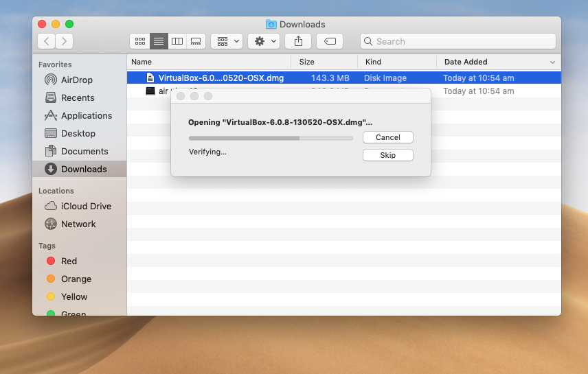This screenshot has height=374, width=588.
Task: Click the Edit Tags toolbar button
Action: click(x=330, y=41)
